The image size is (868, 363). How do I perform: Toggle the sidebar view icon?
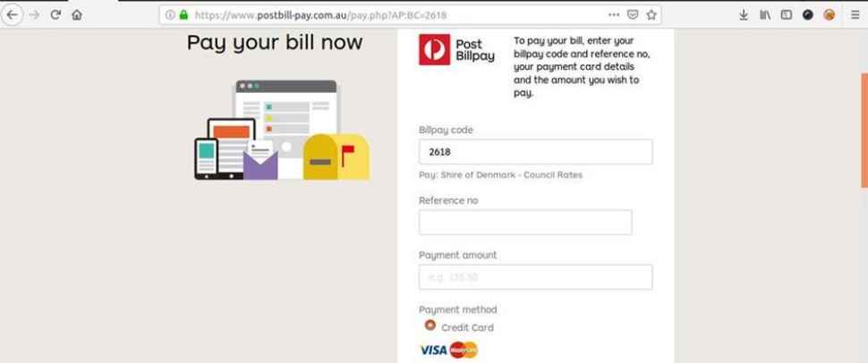786,15
